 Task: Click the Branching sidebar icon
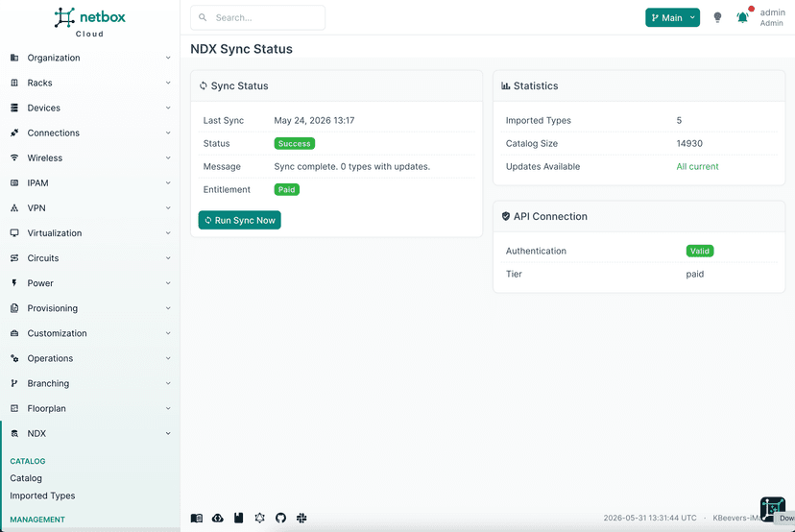[14, 383]
